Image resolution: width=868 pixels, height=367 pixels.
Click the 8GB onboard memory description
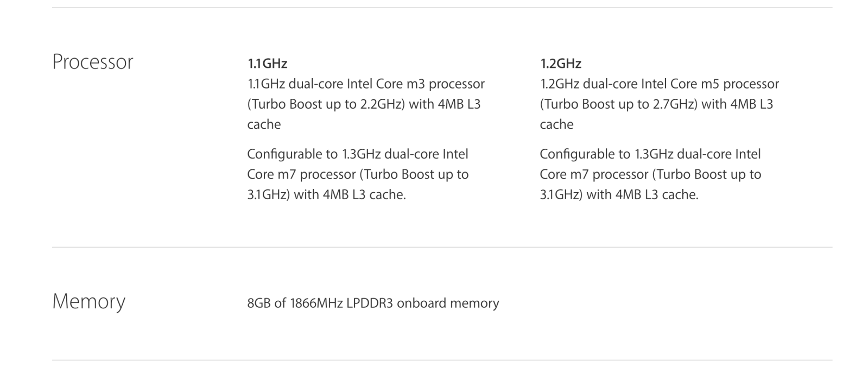[x=373, y=303]
